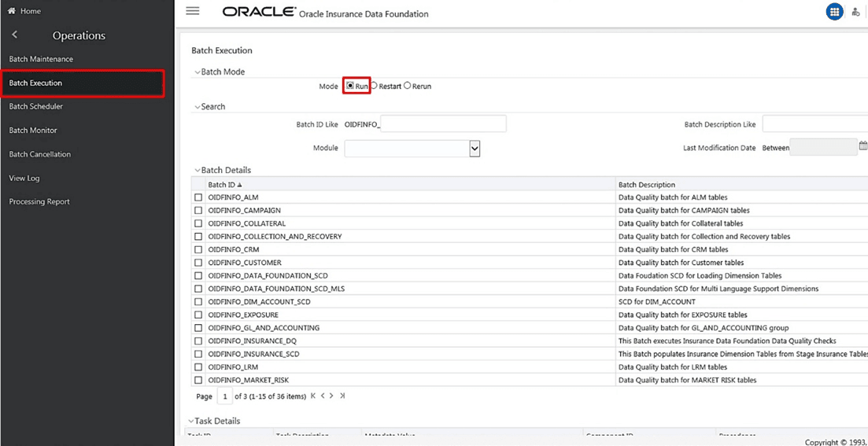
Task: Open Batch Maintenance in sidebar
Action: tap(41, 59)
